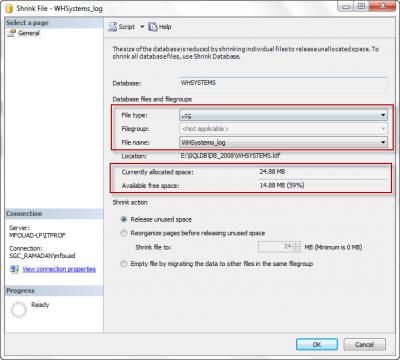
Task: Click the Shrink file to size field
Action: [x=276, y=247]
